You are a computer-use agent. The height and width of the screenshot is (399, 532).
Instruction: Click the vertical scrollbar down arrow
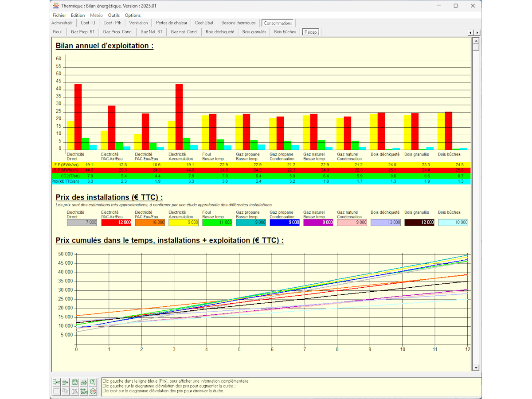click(476, 368)
